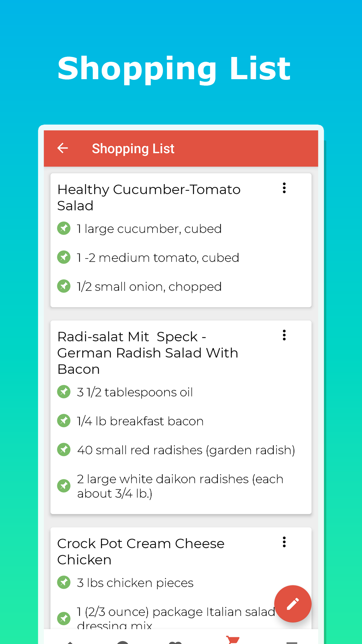Tap the red pencil edit floating button
Screen dimensions: 362x644
pos(292,603)
